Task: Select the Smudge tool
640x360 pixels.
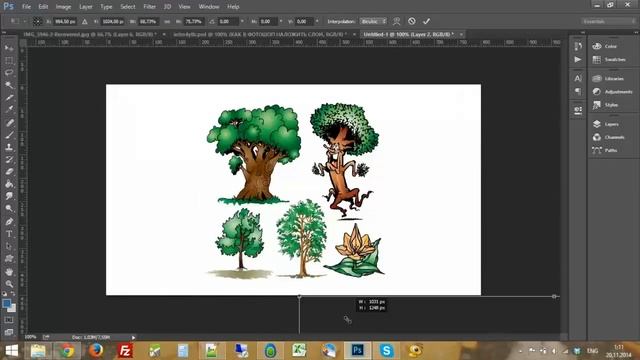Action: [9, 196]
